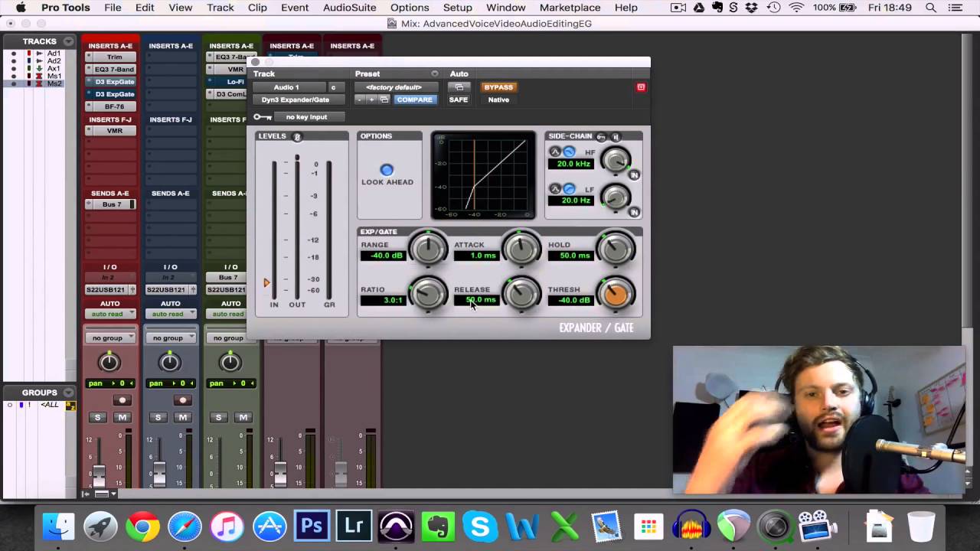
Task: Click the mixer narrow view icon at bottom left
Action: pos(101,494)
